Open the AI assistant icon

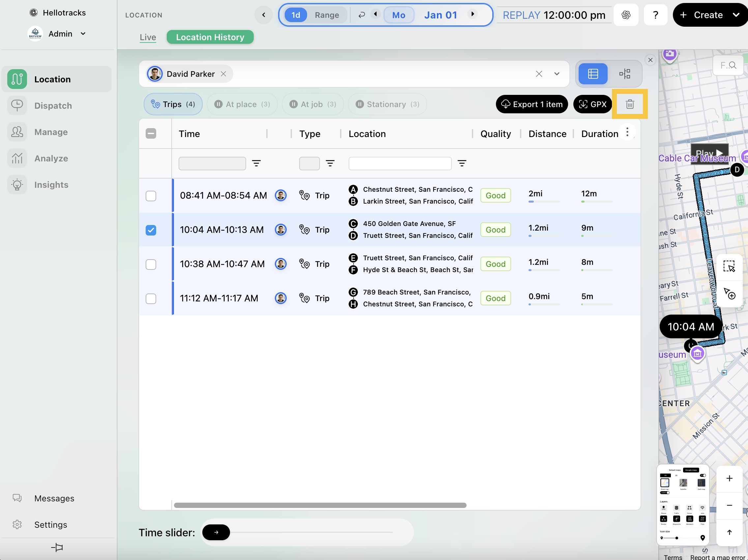tap(626, 15)
